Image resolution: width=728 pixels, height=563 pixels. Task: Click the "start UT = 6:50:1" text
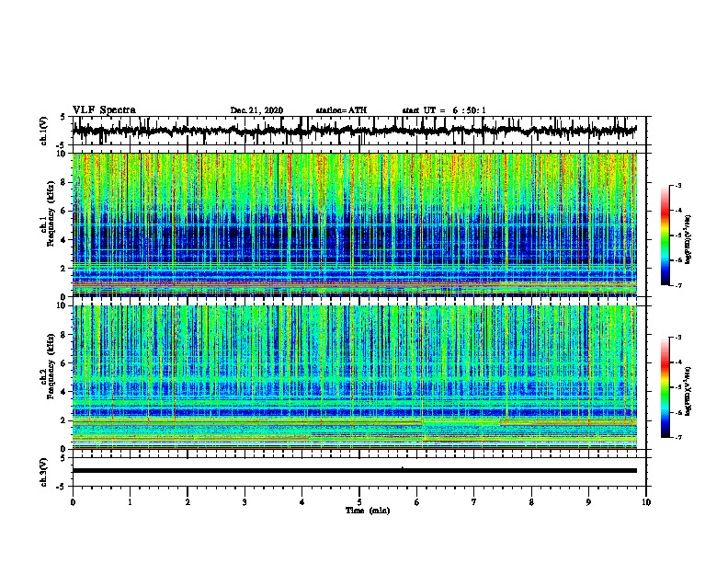444,110
